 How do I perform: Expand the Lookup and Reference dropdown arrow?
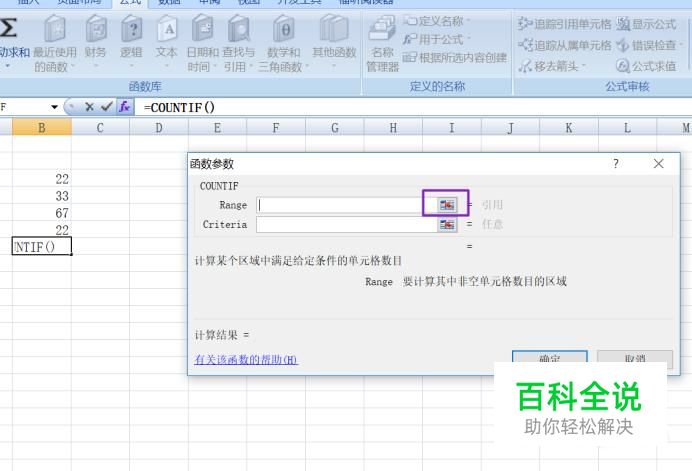(251, 67)
